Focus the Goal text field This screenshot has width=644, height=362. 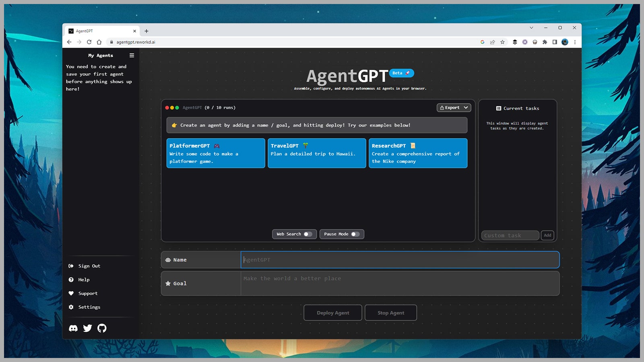click(x=400, y=284)
